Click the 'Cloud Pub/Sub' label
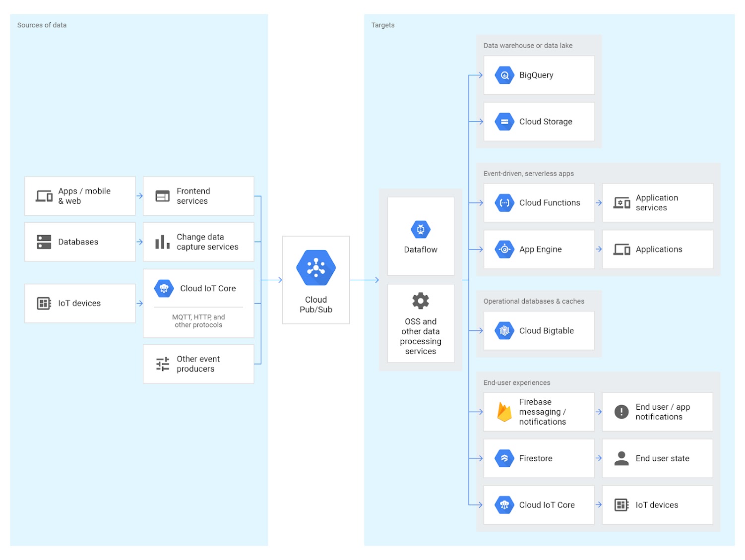This screenshot has height=560, width=745. pyautogui.click(x=316, y=305)
